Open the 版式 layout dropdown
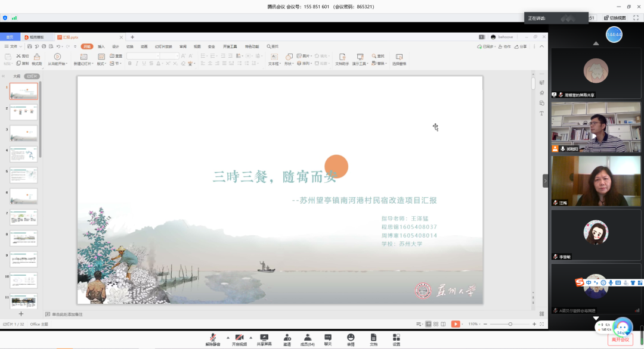 (x=101, y=60)
